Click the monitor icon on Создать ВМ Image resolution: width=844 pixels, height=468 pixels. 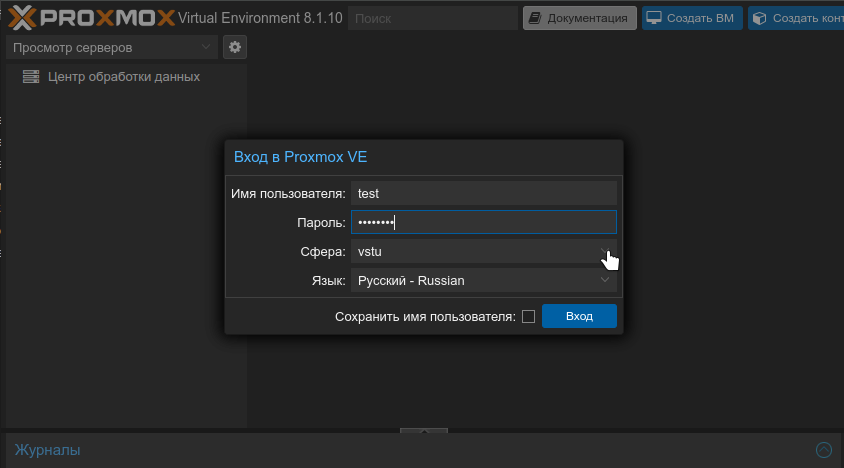(x=653, y=18)
